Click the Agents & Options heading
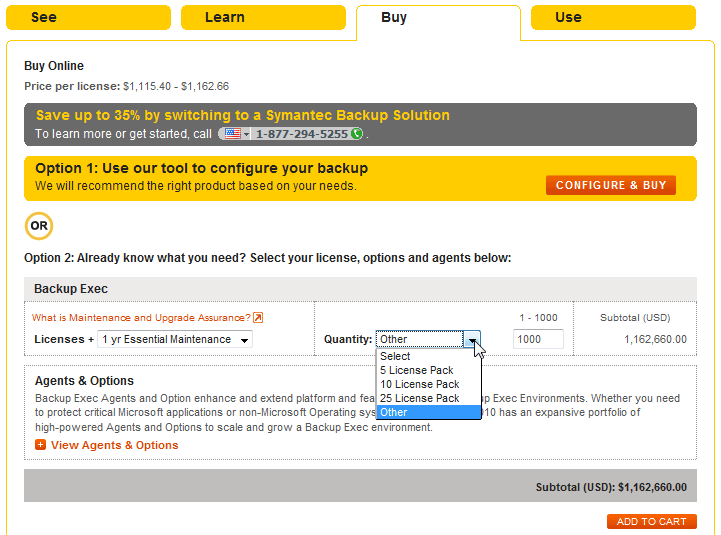The width and height of the screenshot is (721, 535). [x=84, y=381]
